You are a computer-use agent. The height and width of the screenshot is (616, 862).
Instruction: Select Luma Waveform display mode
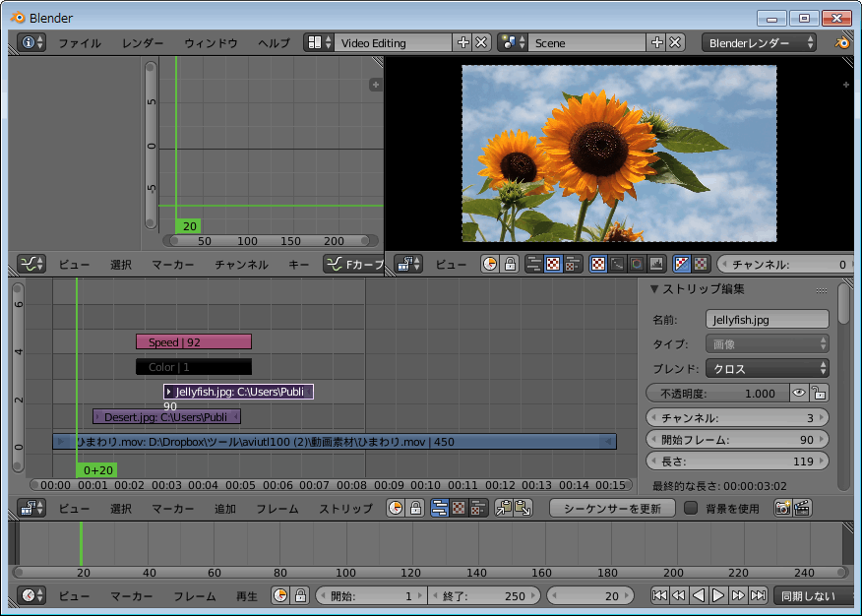pyautogui.click(x=617, y=265)
